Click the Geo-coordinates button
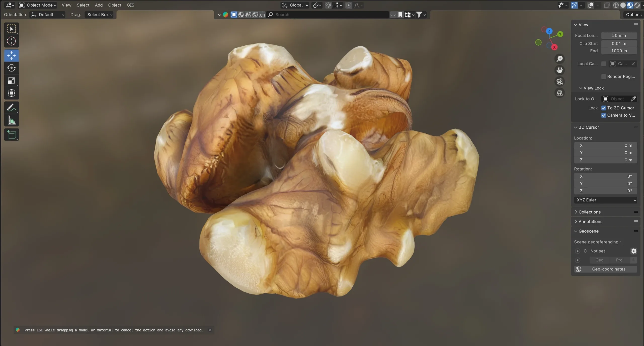The height and width of the screenshot is (346, 644). [608, 269]
